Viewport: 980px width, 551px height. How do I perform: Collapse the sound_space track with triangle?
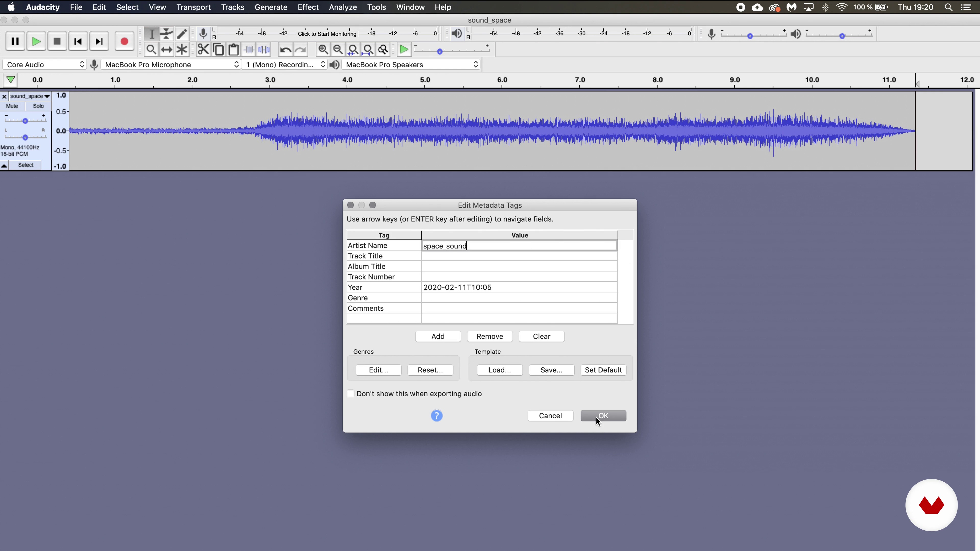(x=4, y=165)
